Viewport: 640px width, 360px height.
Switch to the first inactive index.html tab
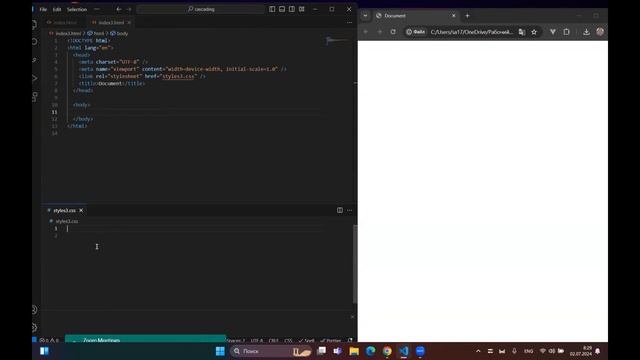(x=65, y=22)
